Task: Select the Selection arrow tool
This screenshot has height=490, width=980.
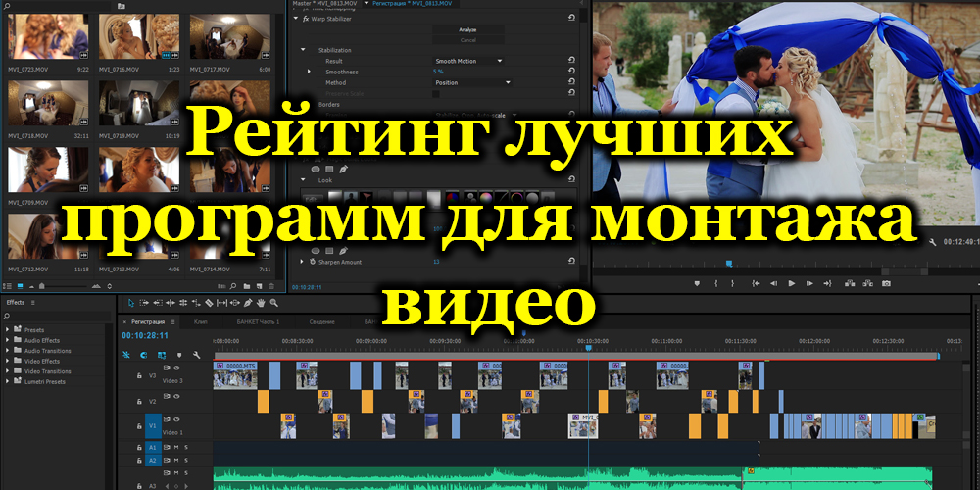Action: pyautogui.click(x=130, y=303)
